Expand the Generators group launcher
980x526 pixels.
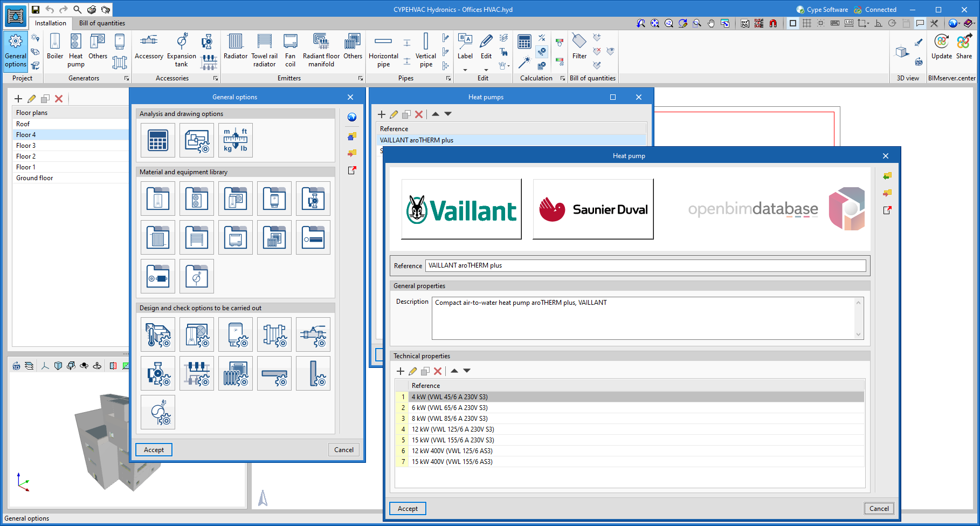127,79
